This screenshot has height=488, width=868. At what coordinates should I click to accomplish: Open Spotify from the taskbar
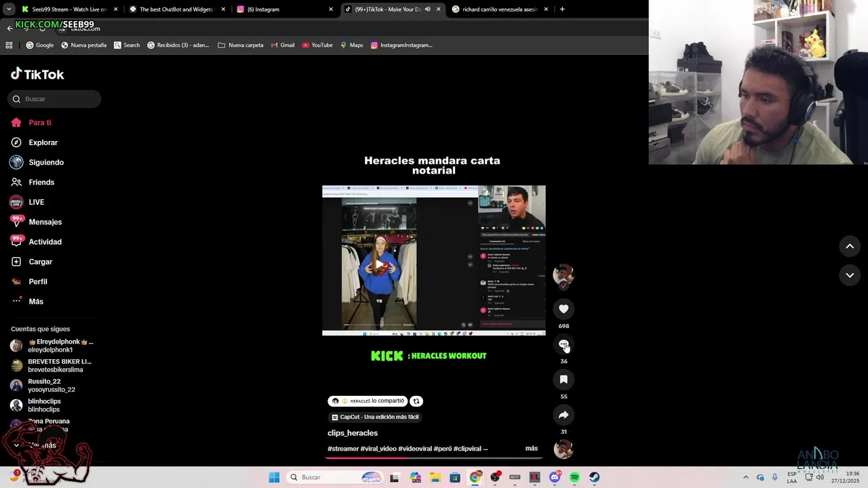tap(574, 477)
